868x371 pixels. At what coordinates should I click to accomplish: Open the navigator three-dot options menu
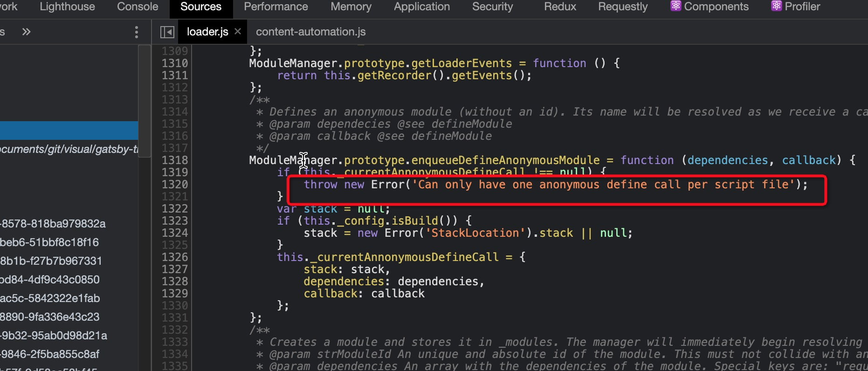[x=136, y=32]
